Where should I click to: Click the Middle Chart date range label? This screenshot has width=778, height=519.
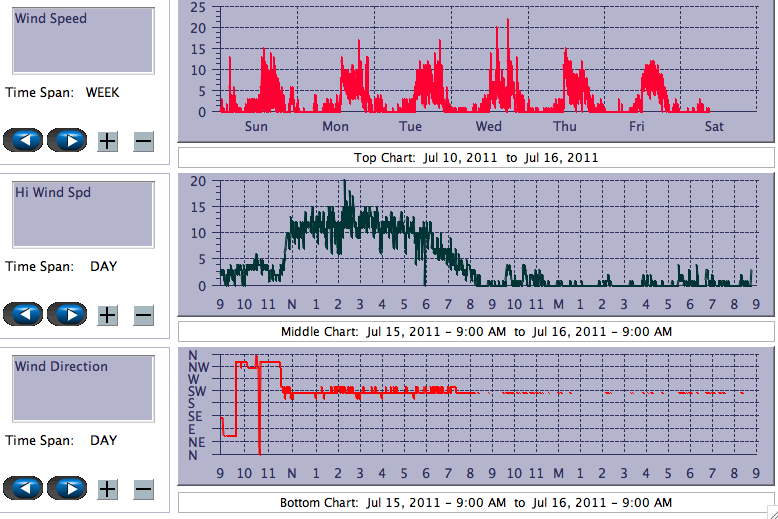476,331
